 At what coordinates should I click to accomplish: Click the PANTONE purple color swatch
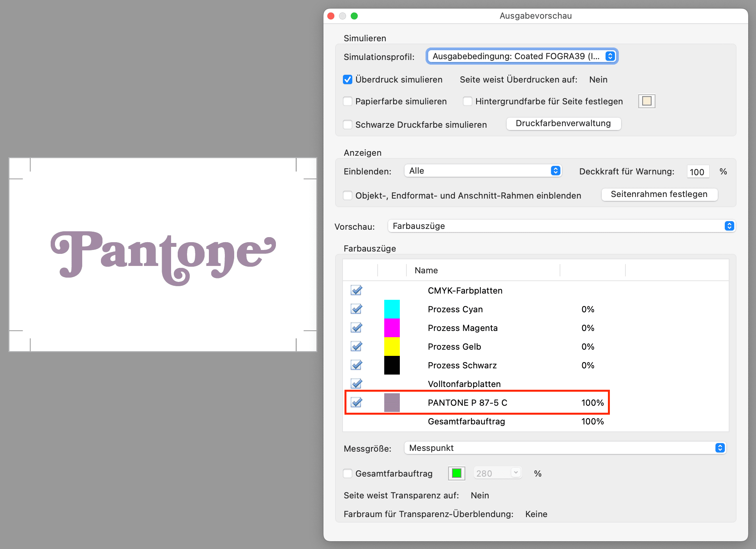[392, 403]
